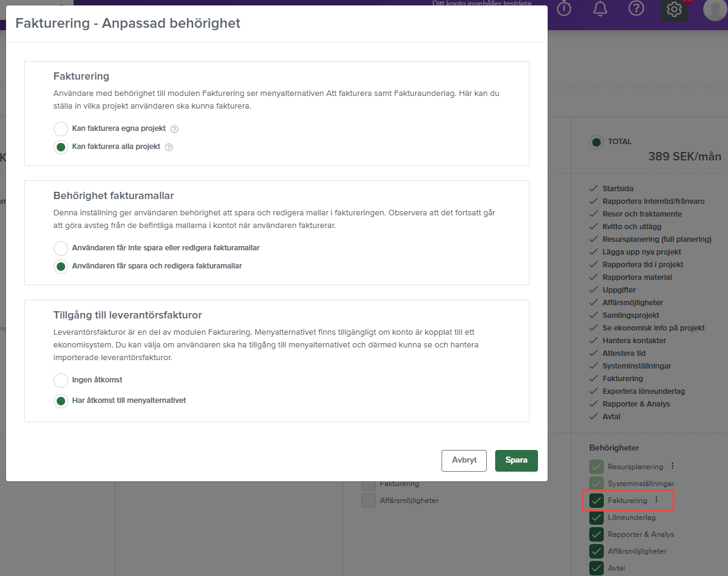This screenshot has width=728, height=576.
Task: Click the user profile avatar
Action: (715, 10)
